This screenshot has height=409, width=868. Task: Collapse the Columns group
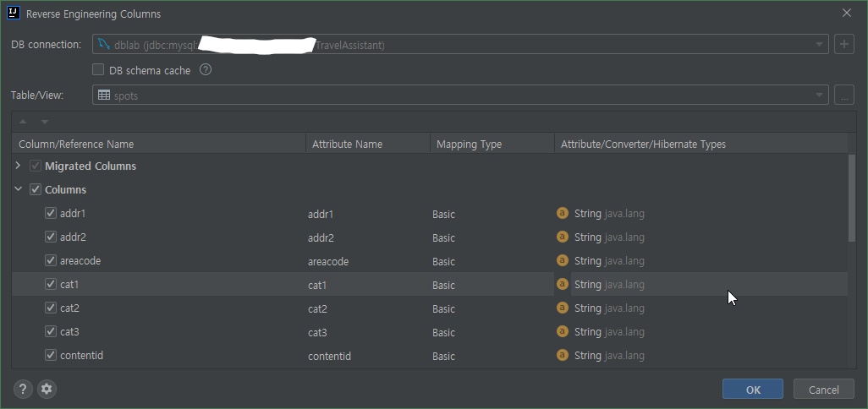pyautogui.click(x=18, y=190)
